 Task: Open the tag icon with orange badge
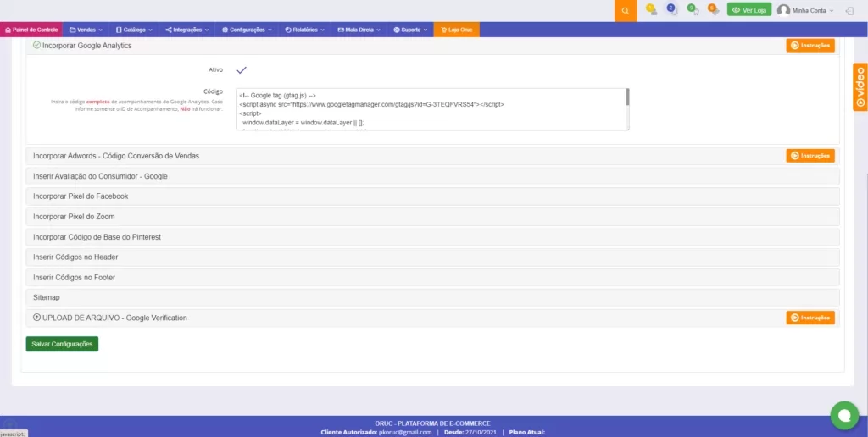tap(713, 9)
